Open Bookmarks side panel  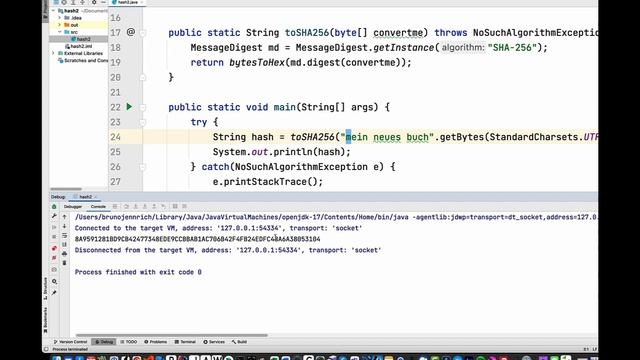[x=45, y=320]
